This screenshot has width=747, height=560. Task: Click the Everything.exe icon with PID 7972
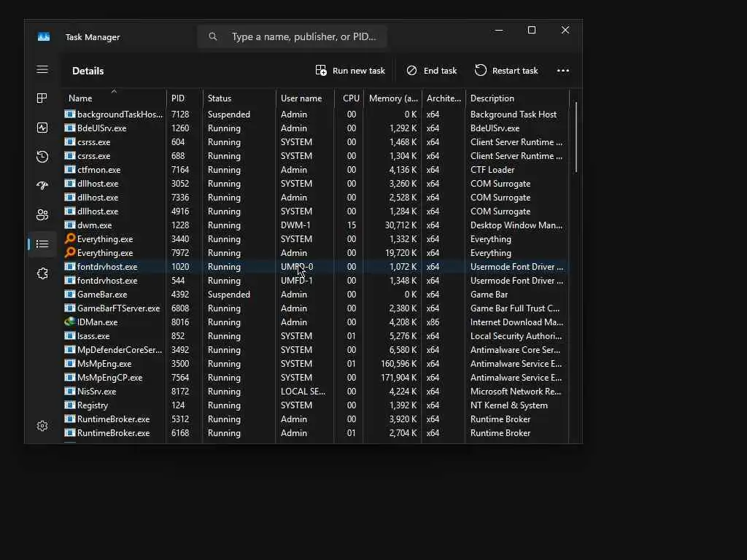(70, 252)
